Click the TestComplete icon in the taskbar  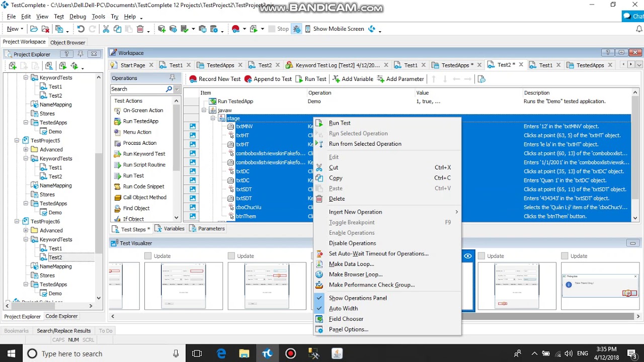267,354
